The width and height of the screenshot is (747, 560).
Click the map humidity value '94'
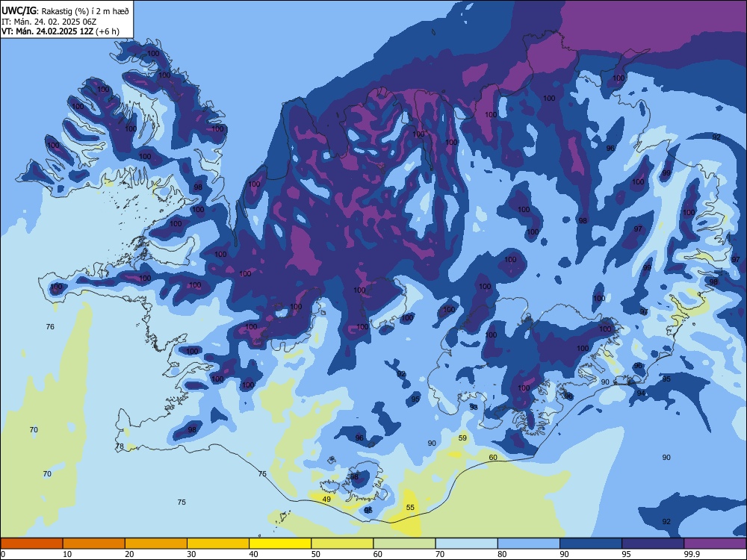(641, 393)
